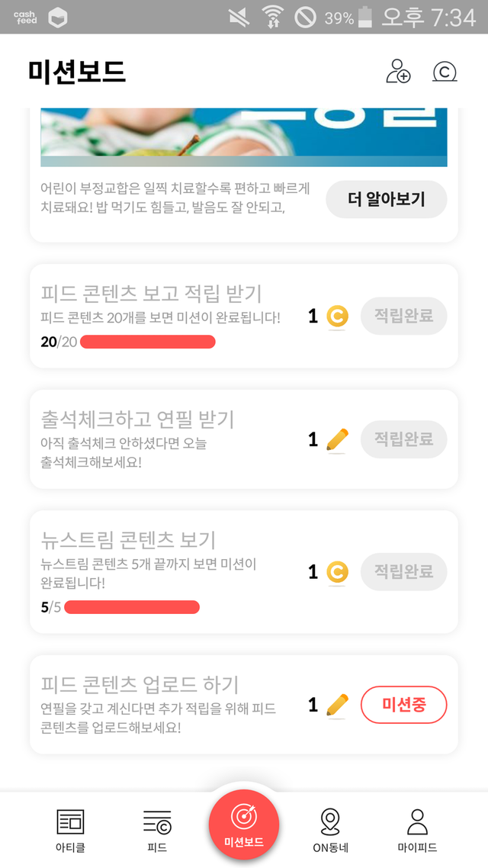
Task: Tap the add friend icon in header
Action: (x=398, y=71)
